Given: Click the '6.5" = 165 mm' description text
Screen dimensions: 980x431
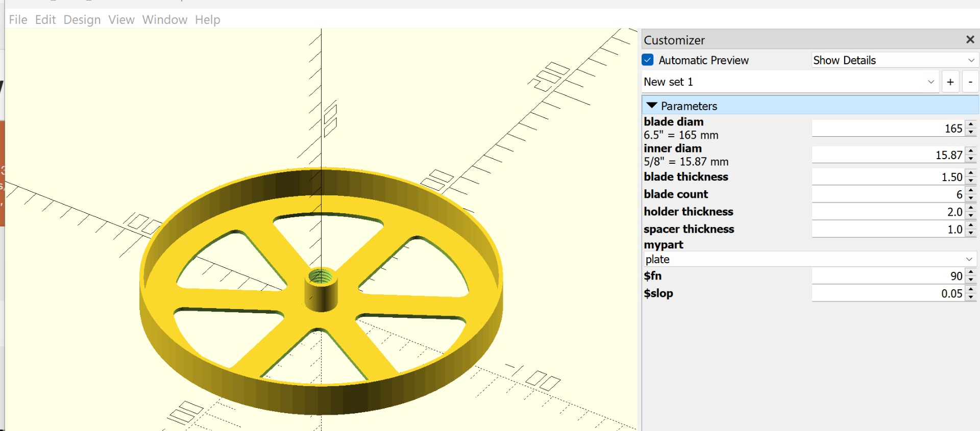Looking at the screenshot, I should click(x=681, y=135).
